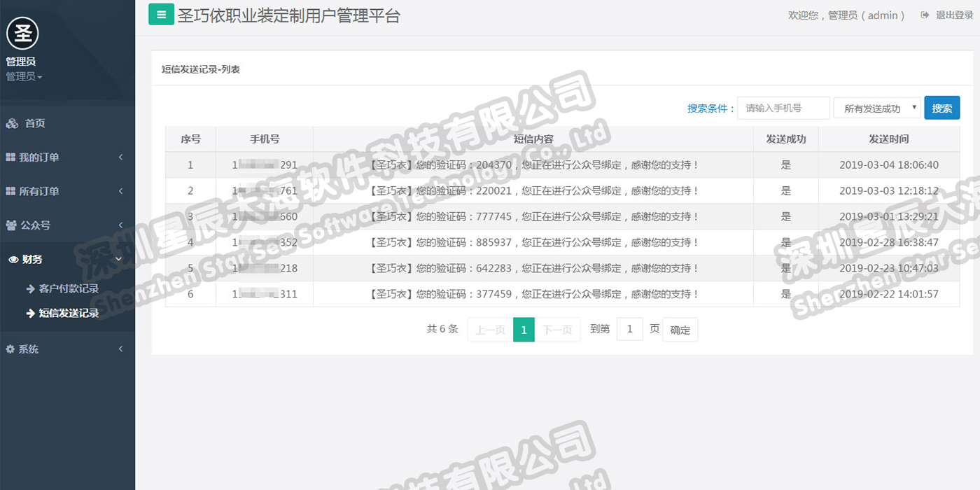
Task: Click the grid icon beside 我的订单
Action: coord(10,157)
